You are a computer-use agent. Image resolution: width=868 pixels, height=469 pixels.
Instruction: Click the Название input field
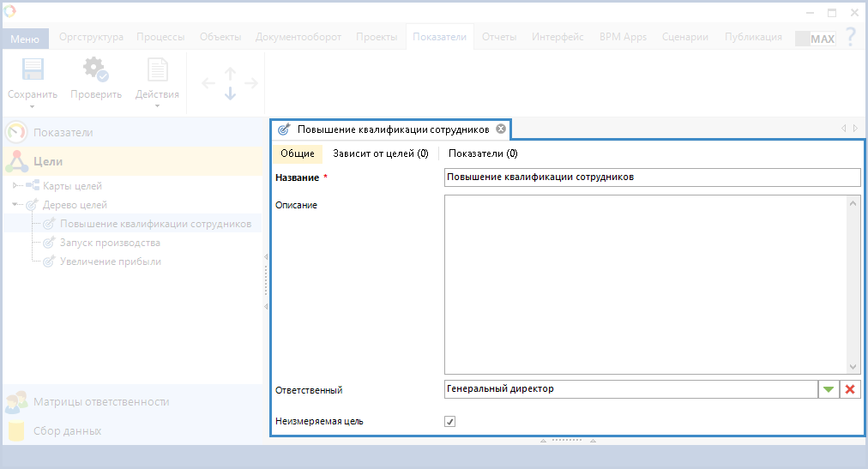coord(652,177)
